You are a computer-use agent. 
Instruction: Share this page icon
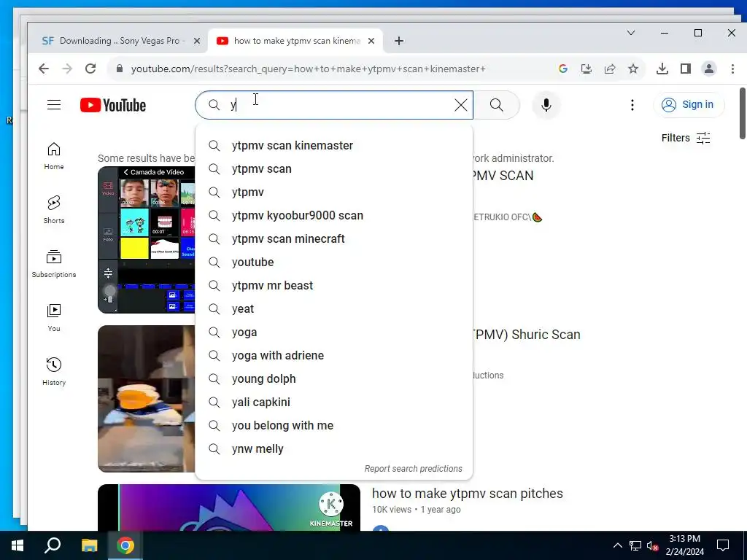click(610, 69)
